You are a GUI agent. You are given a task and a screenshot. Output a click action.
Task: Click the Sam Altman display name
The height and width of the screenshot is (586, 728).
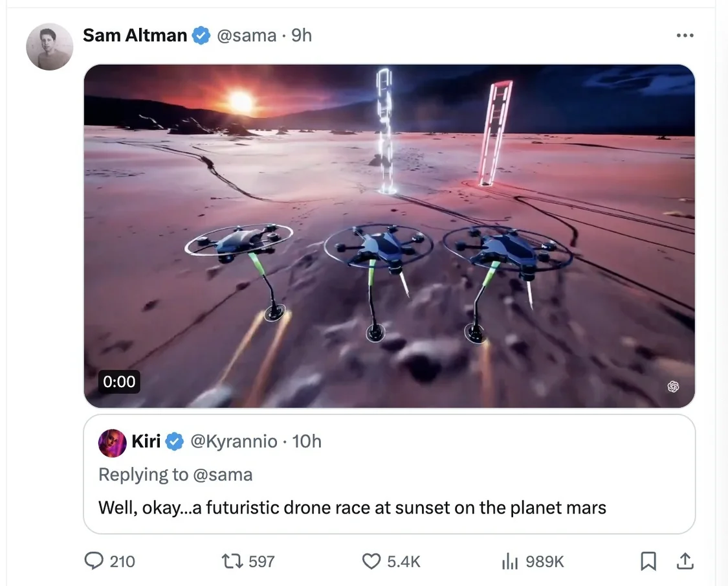pos(135,36)
